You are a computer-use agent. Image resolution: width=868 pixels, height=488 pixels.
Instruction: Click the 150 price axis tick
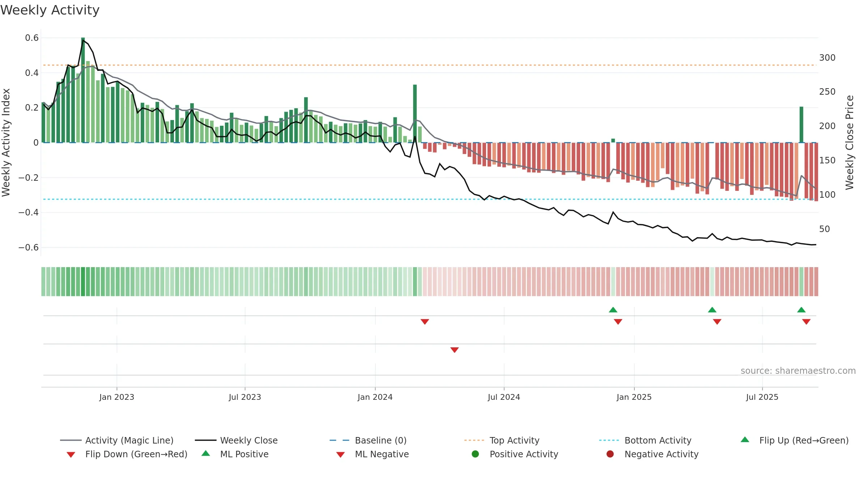pyautogui.click(x=827, y=160)
